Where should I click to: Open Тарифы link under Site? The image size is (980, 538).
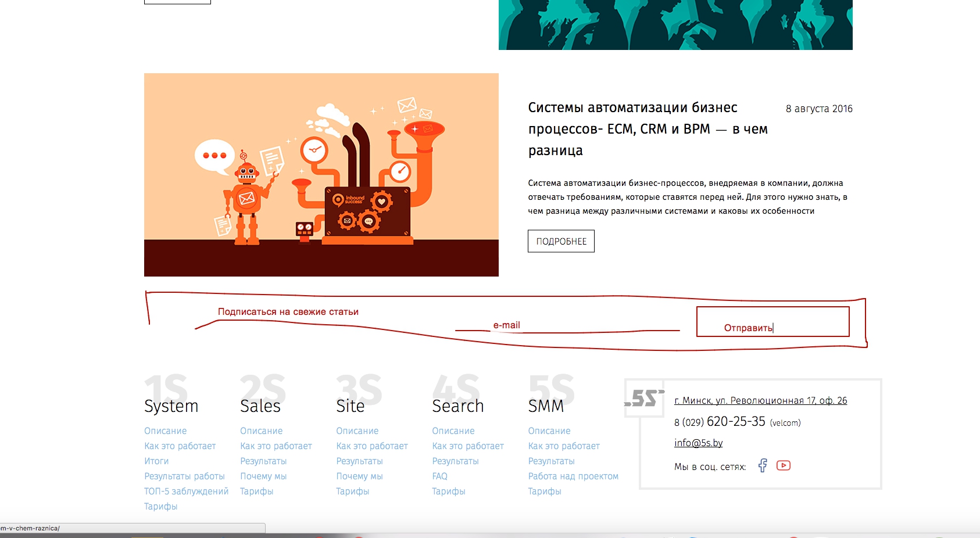[352, 491]
